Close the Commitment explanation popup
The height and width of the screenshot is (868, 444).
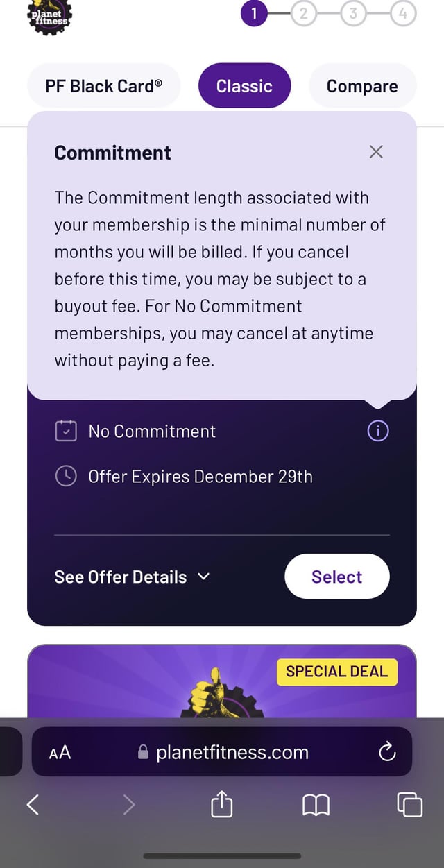point(376,151)
